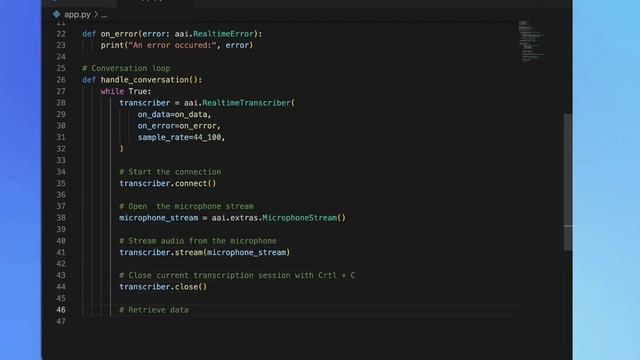Click 'sample_rate=44_100,' argument
The width and height of the screenshot is (640, 360).
pos(181,137)
